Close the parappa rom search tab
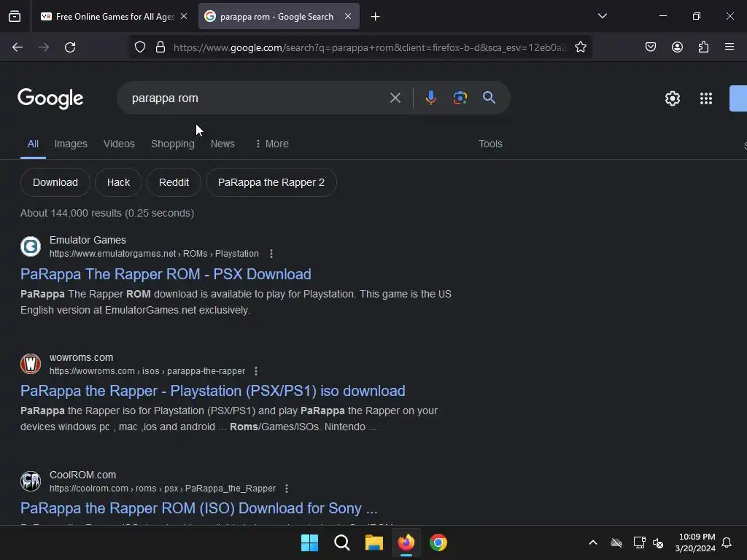Image resolution: width=747 pixels, height=560 pixels. tap(348, 17)
